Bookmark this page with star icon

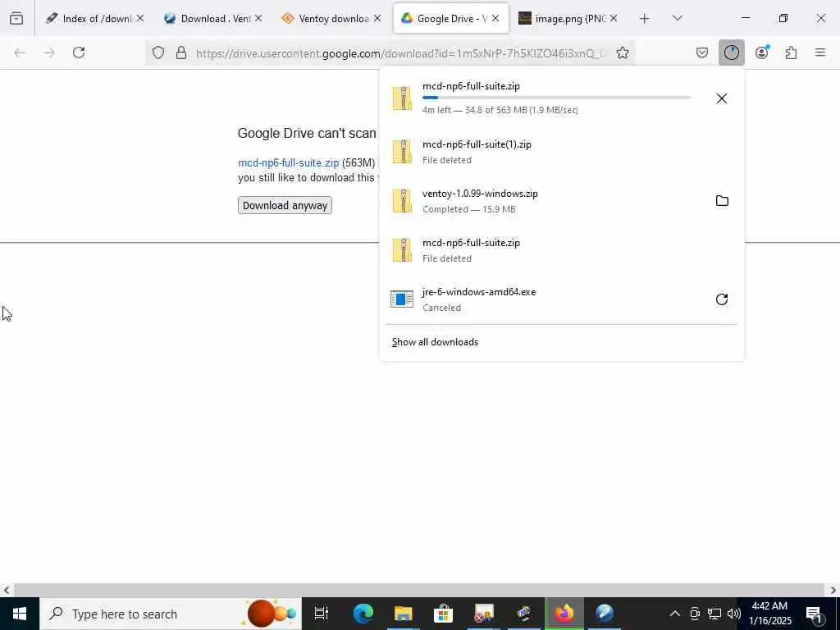pyautogui.click(x=622, y=52)
